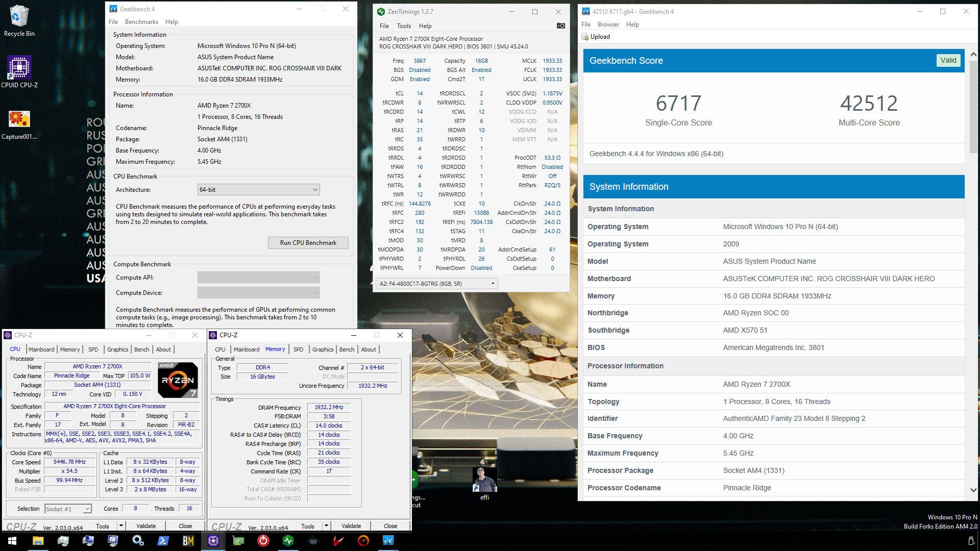980x551 pixels.
Task: Open the green graphics card taskbar icon
Action: pyautogui.click(x=238, y=541)
